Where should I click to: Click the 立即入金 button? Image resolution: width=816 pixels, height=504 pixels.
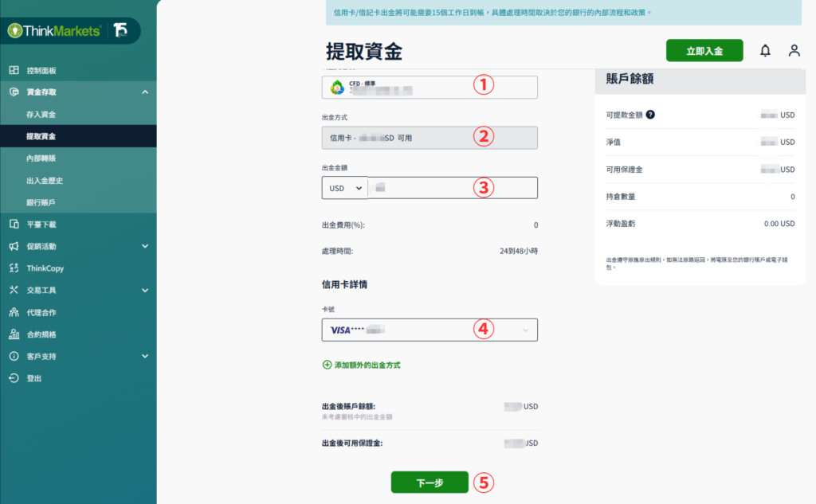click(704, 49)
